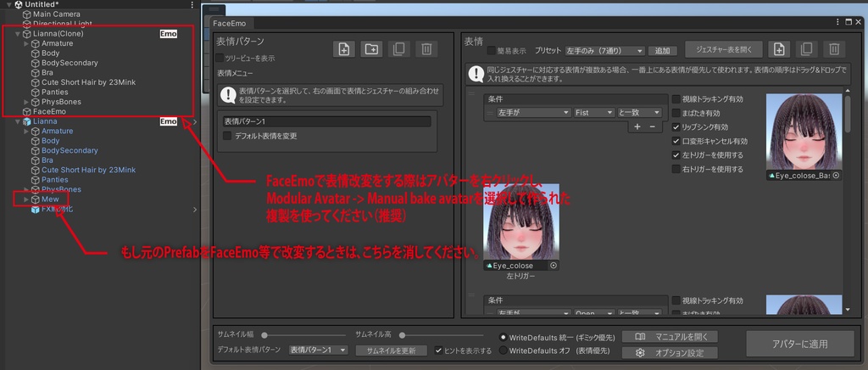The width and height of the screenshot is (868, 370).
Task: Click the 追加 preset button
Action: click(663, 50)
